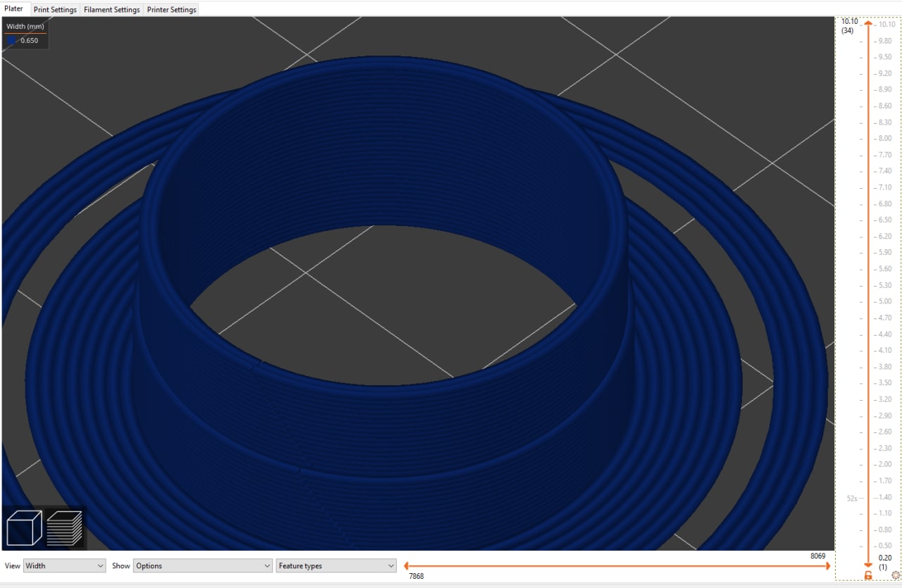Viewport: 902px width, 588px height.
Task: Open the layer slider settings cog
Action: (x=896, y=576)
